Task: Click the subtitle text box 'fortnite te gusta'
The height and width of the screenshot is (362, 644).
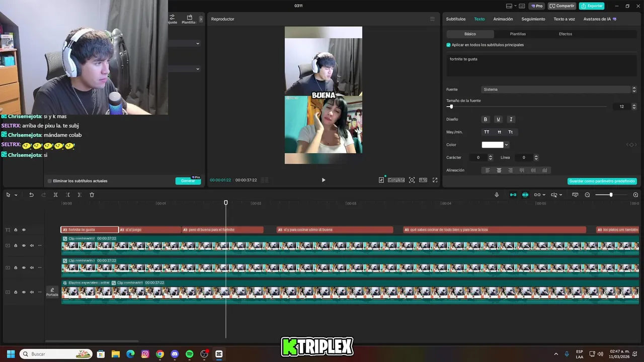Action: click(541, 65)
